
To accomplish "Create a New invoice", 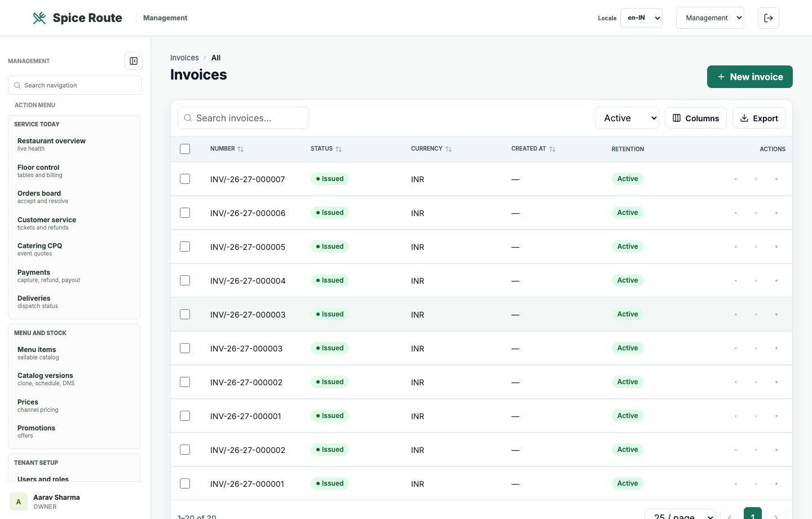I will [x=750, y=77].
